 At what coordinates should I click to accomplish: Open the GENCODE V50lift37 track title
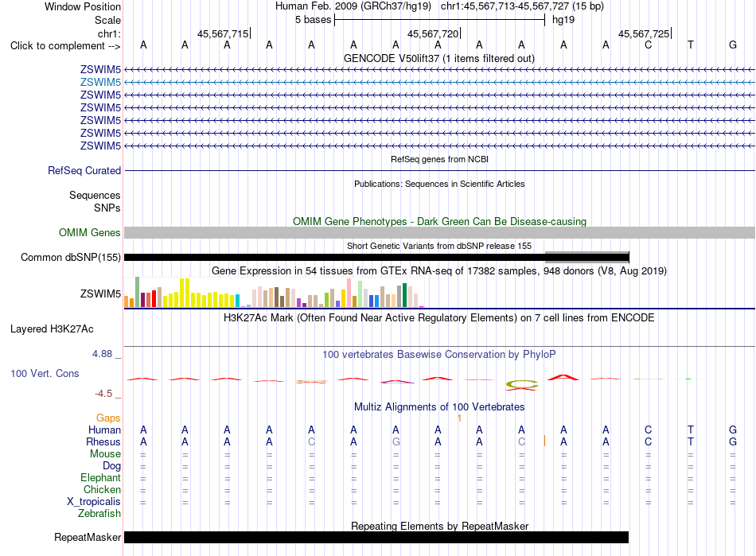[439, 58]
